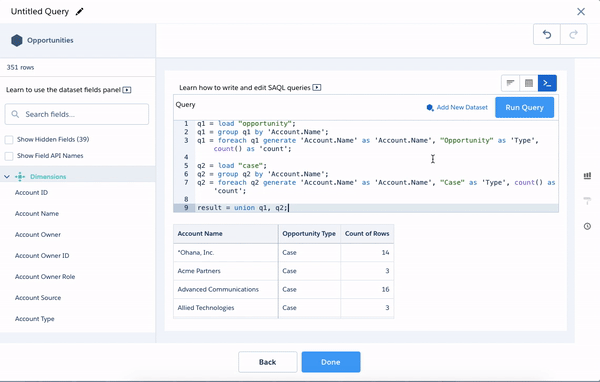The image size is (600, 382).
Task: Select the 'Ohana, Inc. cell
Action: pos(226,253)
